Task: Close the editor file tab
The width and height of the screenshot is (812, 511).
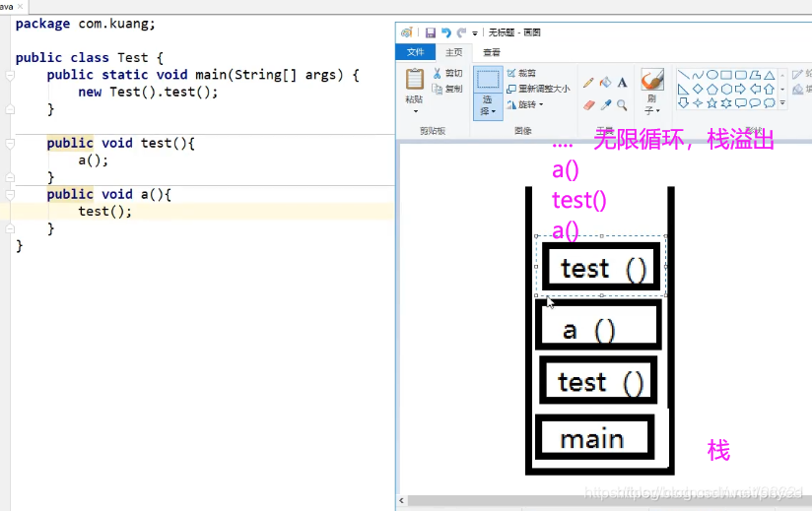Action: coord(20,7)
